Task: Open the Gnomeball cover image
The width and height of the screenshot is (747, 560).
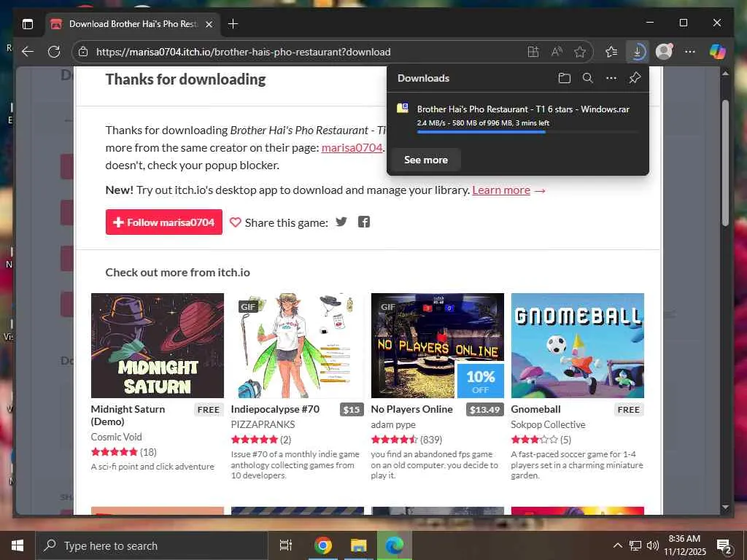Action: [578, 345]
